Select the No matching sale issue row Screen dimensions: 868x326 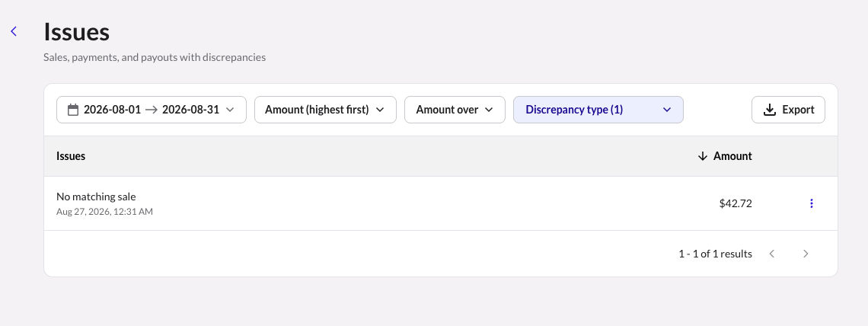tap(441, 203)
